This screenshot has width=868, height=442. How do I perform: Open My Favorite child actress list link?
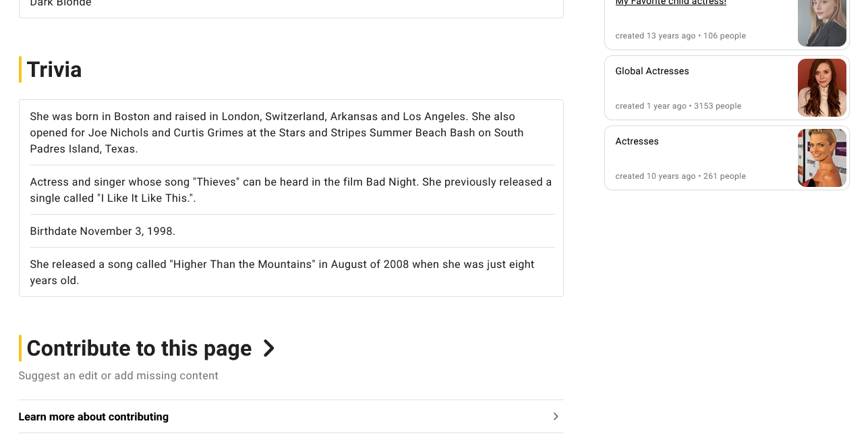tap(670, 3)
